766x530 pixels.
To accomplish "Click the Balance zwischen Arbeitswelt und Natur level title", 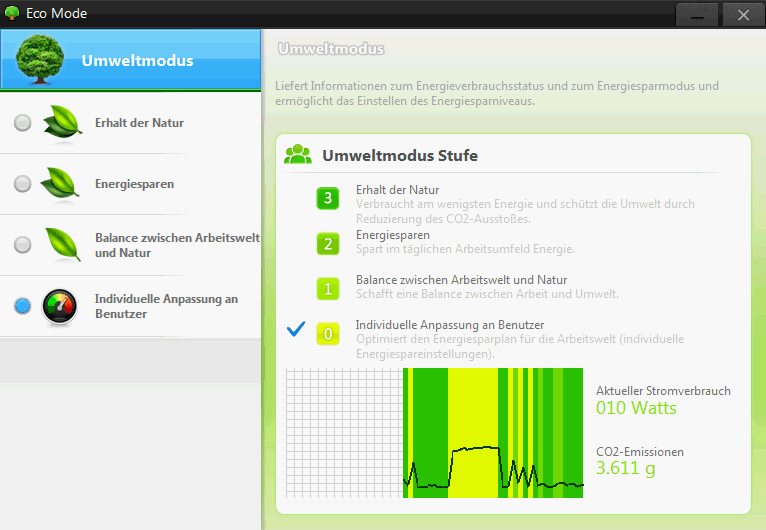I will tap(461, 280).
